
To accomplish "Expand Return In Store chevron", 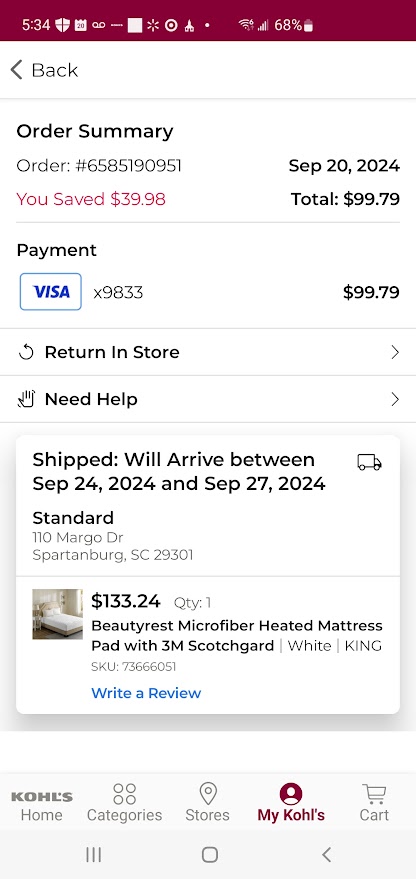I will pyautogui.click(x=395, y=352).
